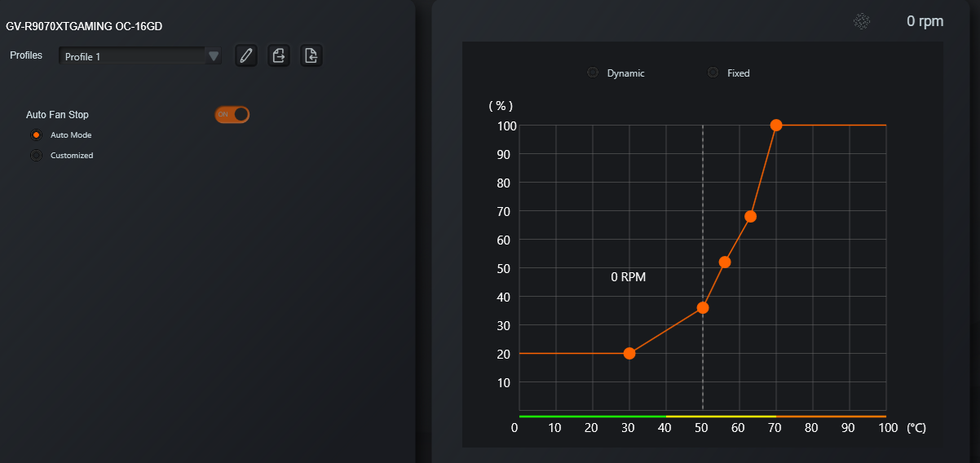The width and height of the screenshot is (980, 463).
Task: Toggle the Auto Fan Stop switch
Action: 232,114
